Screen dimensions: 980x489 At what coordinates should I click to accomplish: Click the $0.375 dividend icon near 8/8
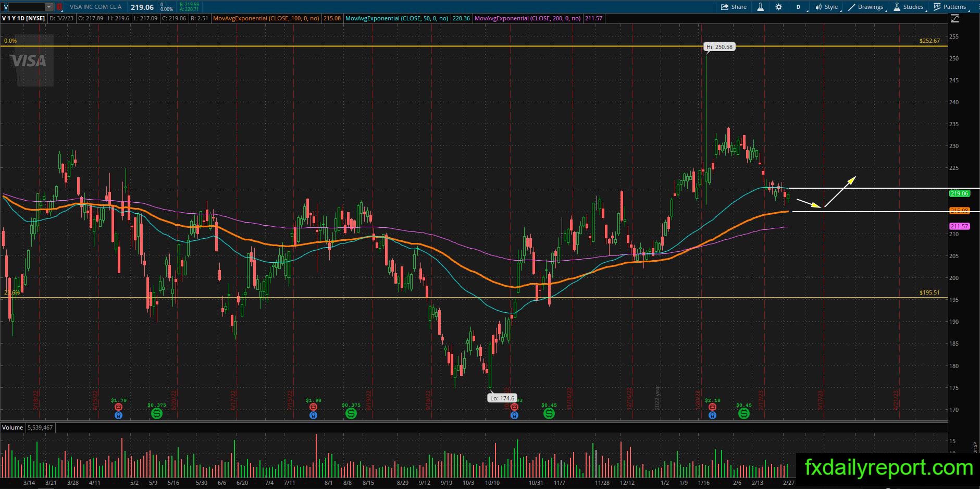coord(351,413)
